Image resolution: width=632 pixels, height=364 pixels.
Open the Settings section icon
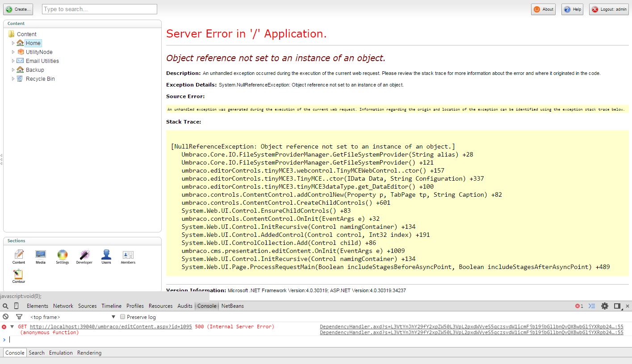[63, 257]
